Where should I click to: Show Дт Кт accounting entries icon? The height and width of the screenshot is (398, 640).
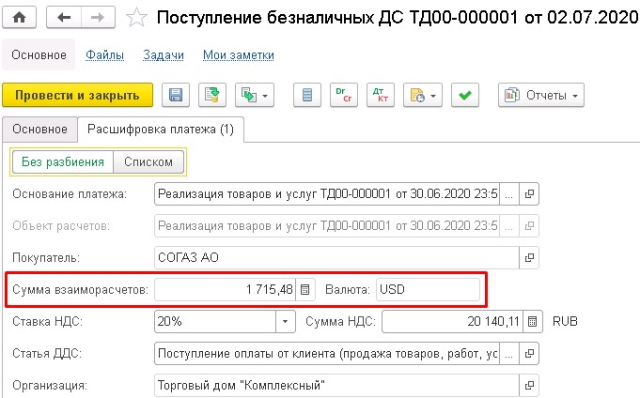(x=380, y=95)
